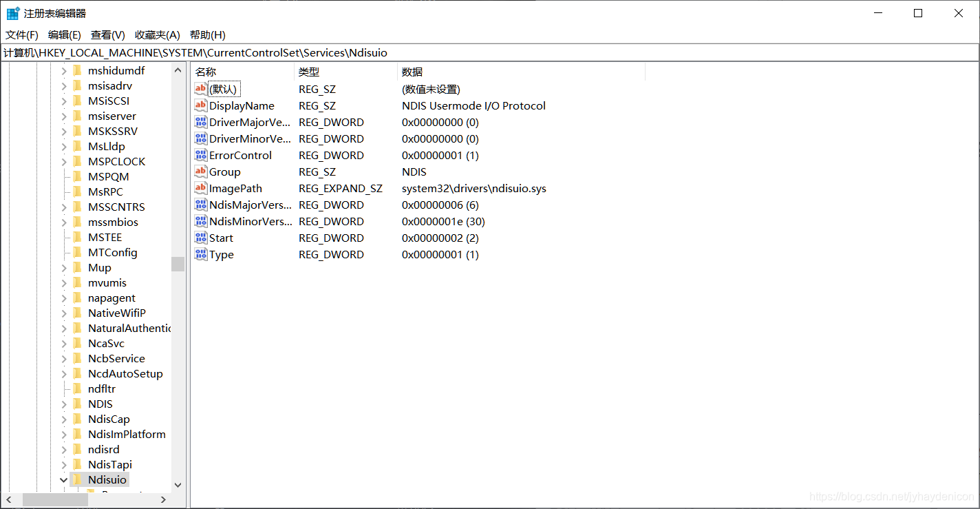980x509 pixels.
Task: Click the DWORD icon next to DriverMajorVe...
Action: [200, 122]
